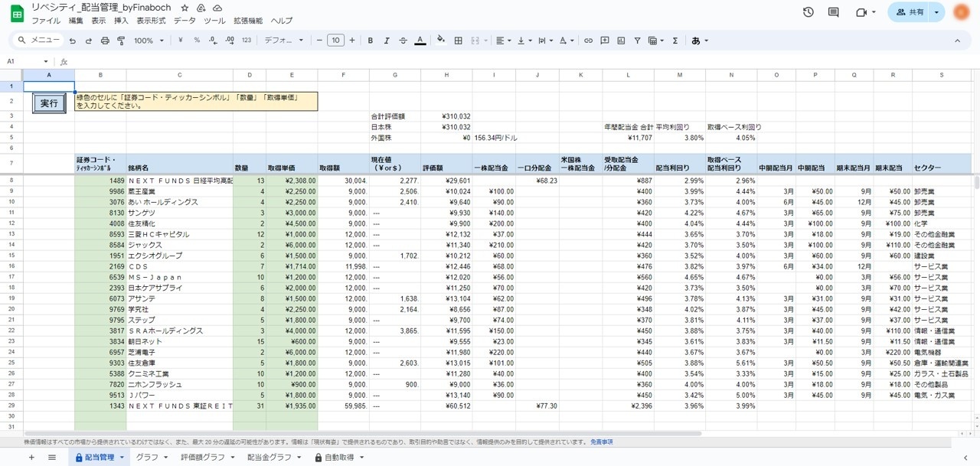Open the 100% zoom dropdown
Image resolution: width=980 pixels, height=466 pixels.
tap(149, 41)
